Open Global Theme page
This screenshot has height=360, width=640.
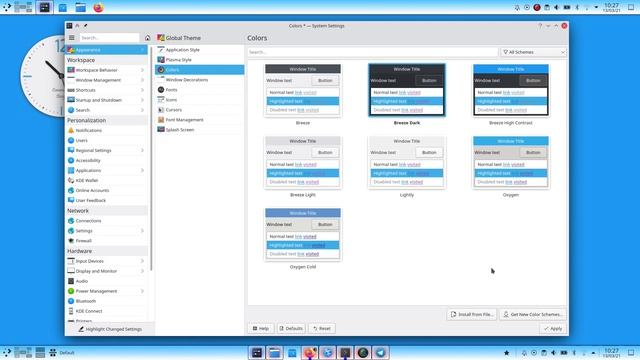coord(179,38)
